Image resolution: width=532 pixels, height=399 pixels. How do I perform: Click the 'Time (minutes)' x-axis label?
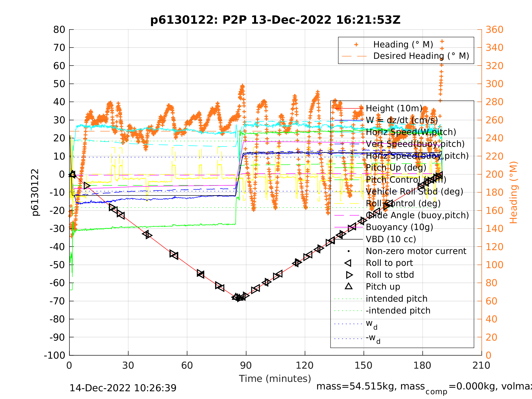click(275, 379)
